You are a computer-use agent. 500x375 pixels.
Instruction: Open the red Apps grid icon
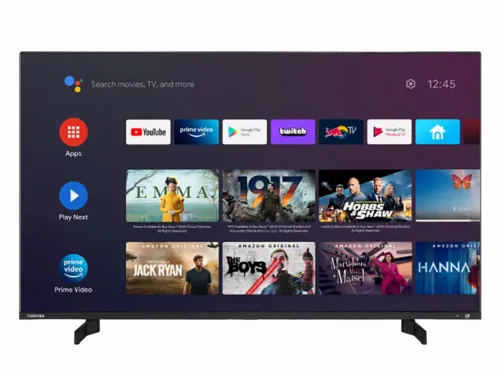pyautogui.click(x=73, y=132)
